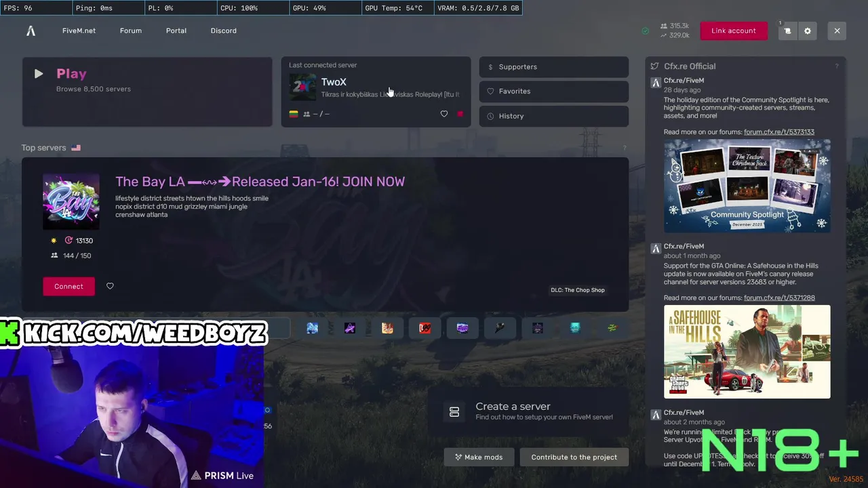The height and width of the screenshot is (488, 868).
Task: Open the FiveM.net menu item
Action: (79, 30)
